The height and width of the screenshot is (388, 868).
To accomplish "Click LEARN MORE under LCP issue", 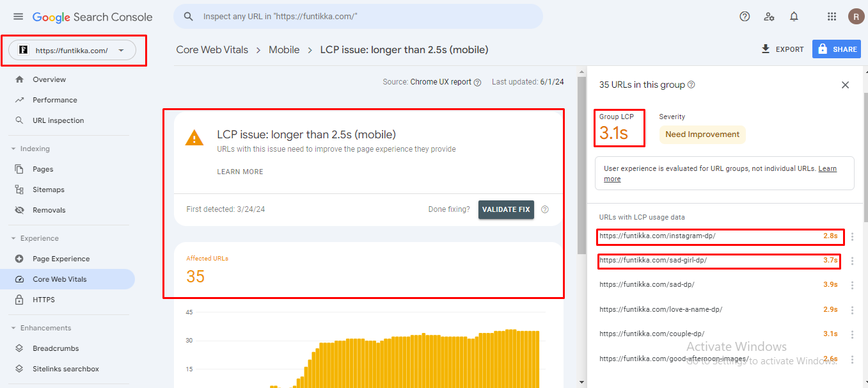I will [x=240, y=172].
